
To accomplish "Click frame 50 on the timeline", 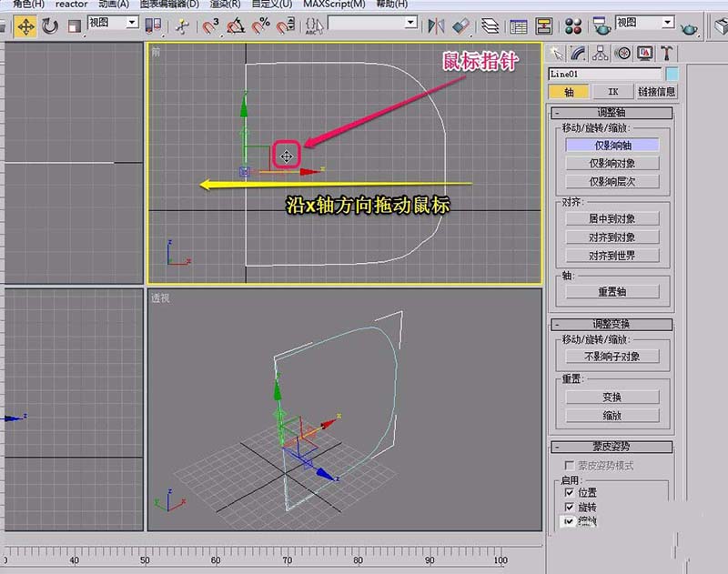I will tap(145, 560).
